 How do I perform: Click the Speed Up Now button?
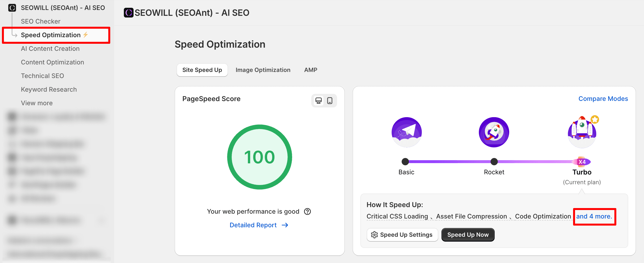467,235
